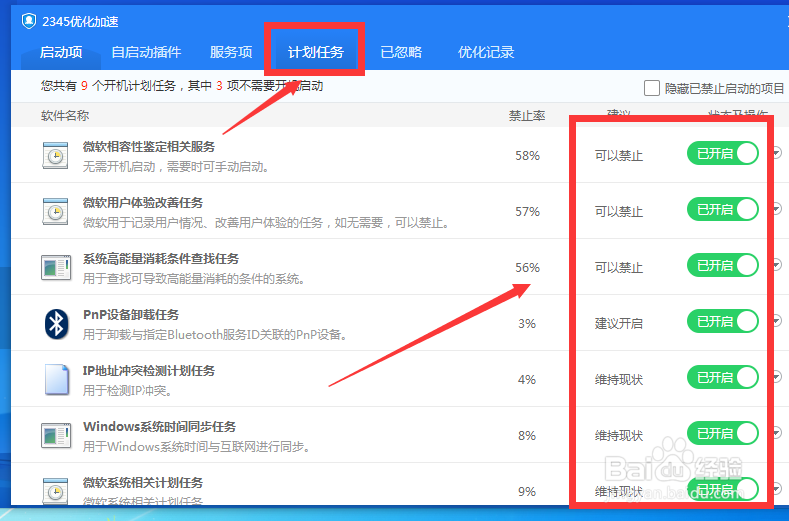Click the Windows系统时间同步任务 task name

pyautogui.click(x=160, y=427)
